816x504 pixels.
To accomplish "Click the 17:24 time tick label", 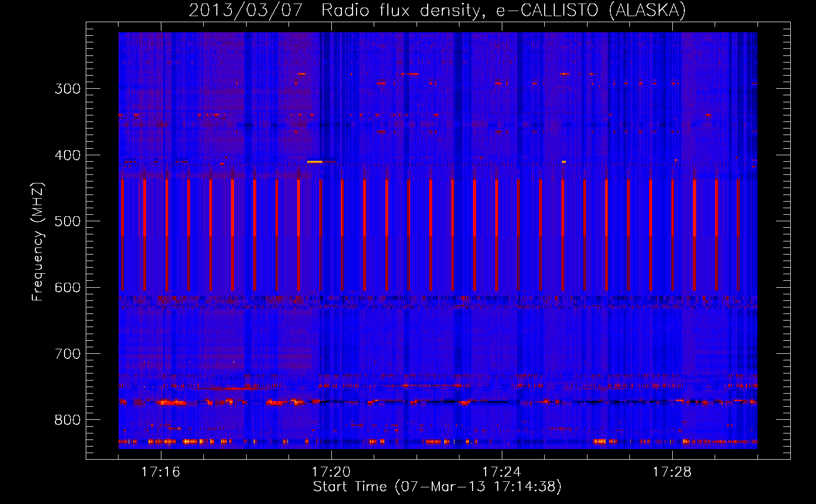I will pos(501,472).
